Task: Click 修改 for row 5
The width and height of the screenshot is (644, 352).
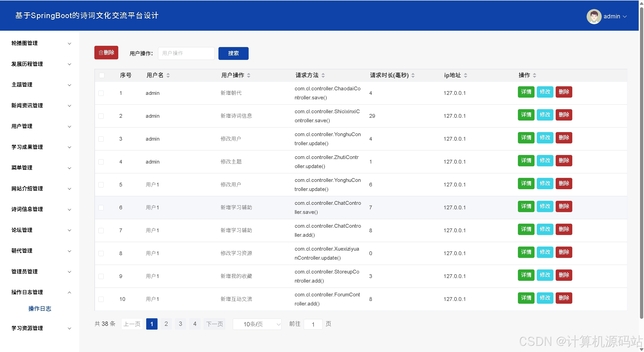Action: [x=545, y=183]
